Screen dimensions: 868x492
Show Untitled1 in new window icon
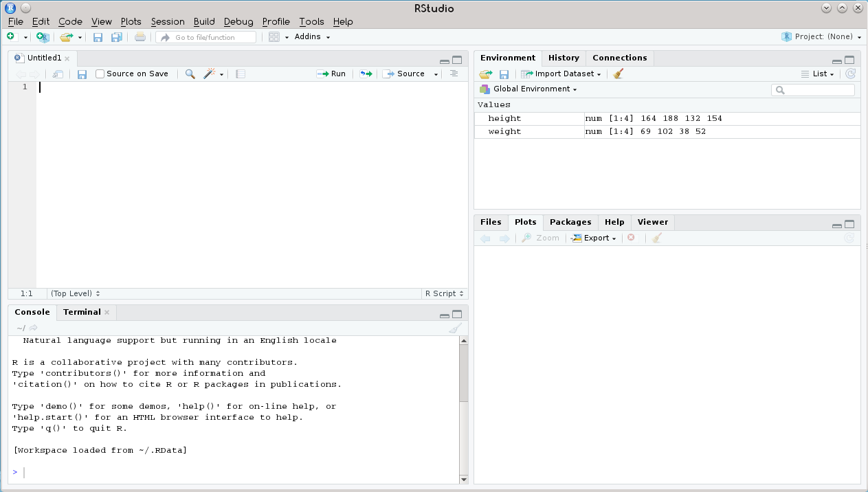coord(58,74)
